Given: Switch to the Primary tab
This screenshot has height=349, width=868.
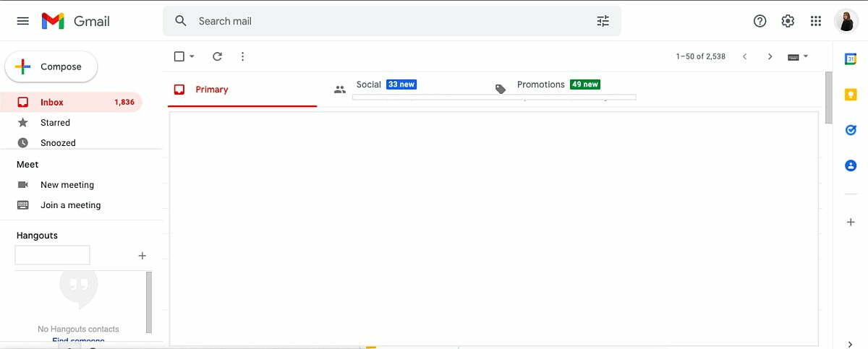Looking at the screenshot, I should (243, 90).
